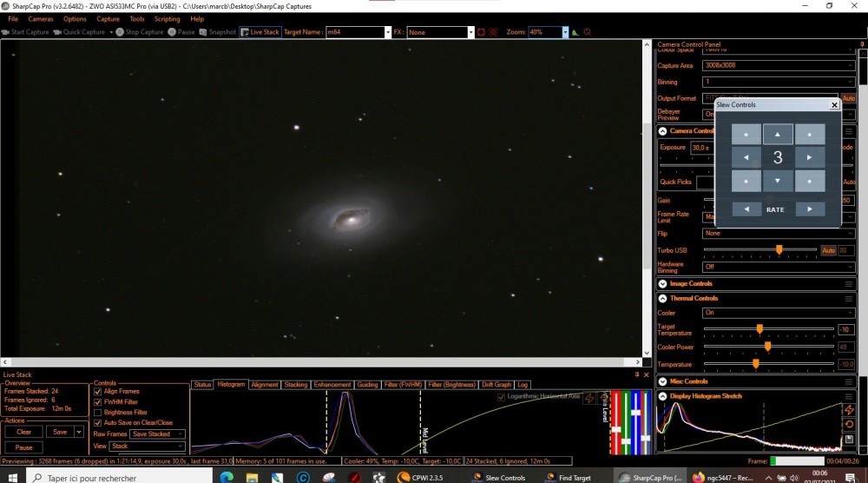Open the Thermal Controls section menu icon
This screenshot has height=483, width=868.
pyautogui.click(x=848, y=299)
